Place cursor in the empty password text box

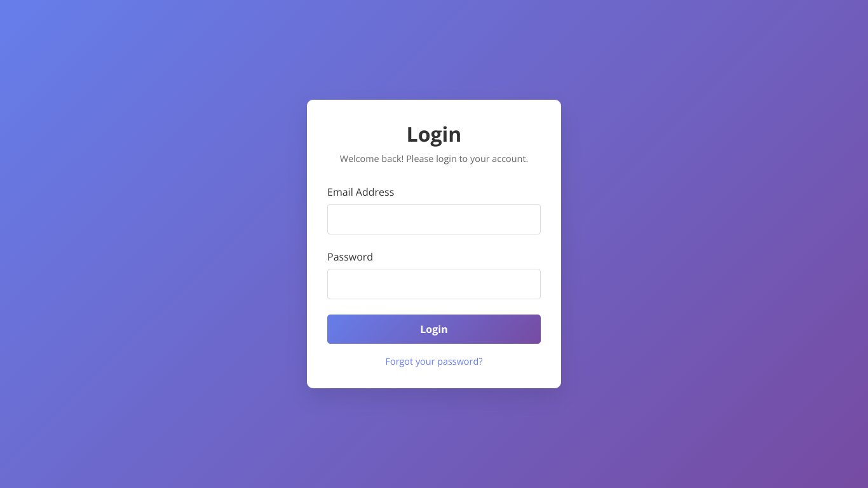pos(434,284)
